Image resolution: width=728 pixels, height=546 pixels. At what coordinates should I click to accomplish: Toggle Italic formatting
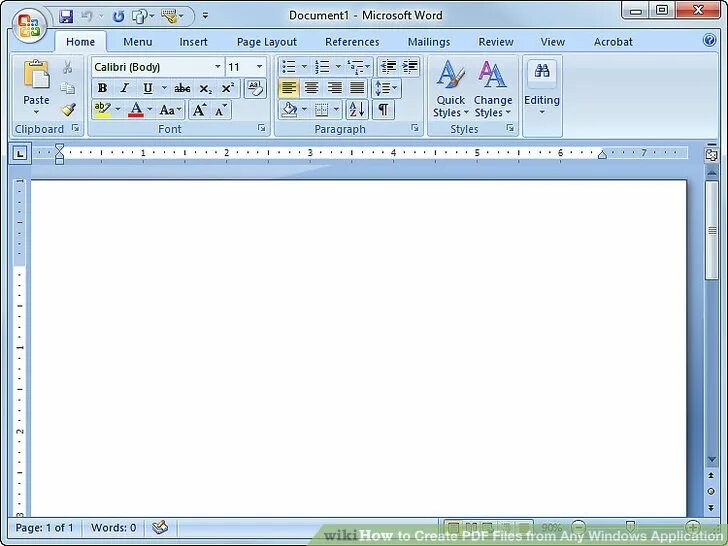pos(124,88)
